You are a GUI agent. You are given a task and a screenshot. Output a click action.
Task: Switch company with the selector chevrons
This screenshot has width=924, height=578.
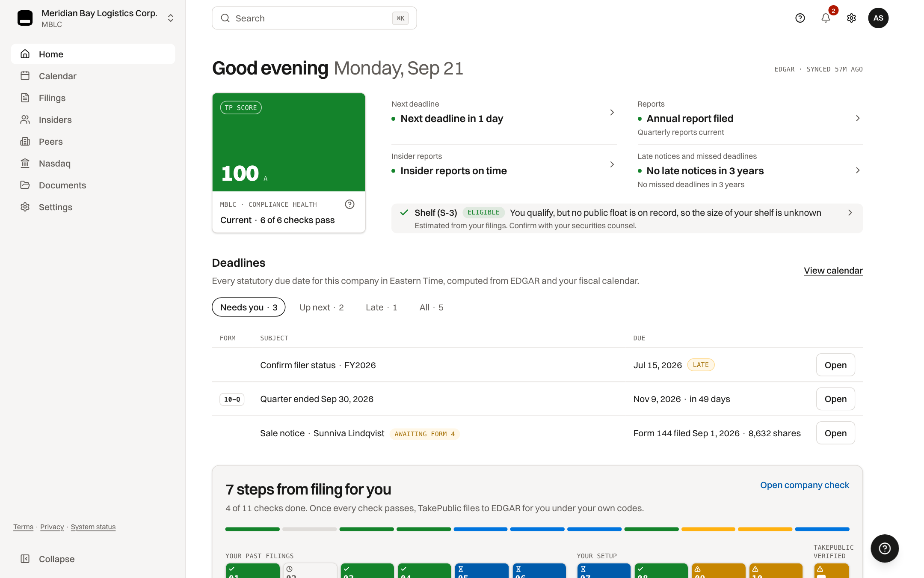[x=171, y=18]
